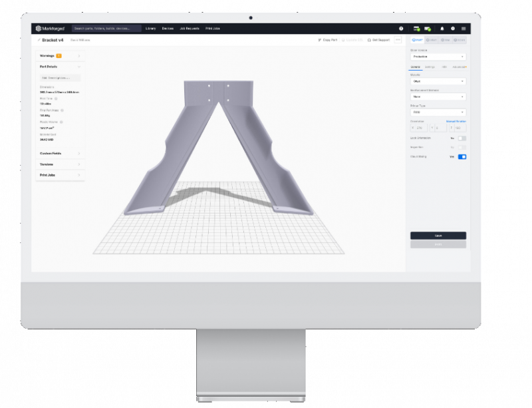Viewport: 532px width, 408px height.
Task: Disable Cloud Slicing
Action: click(462, 156)
